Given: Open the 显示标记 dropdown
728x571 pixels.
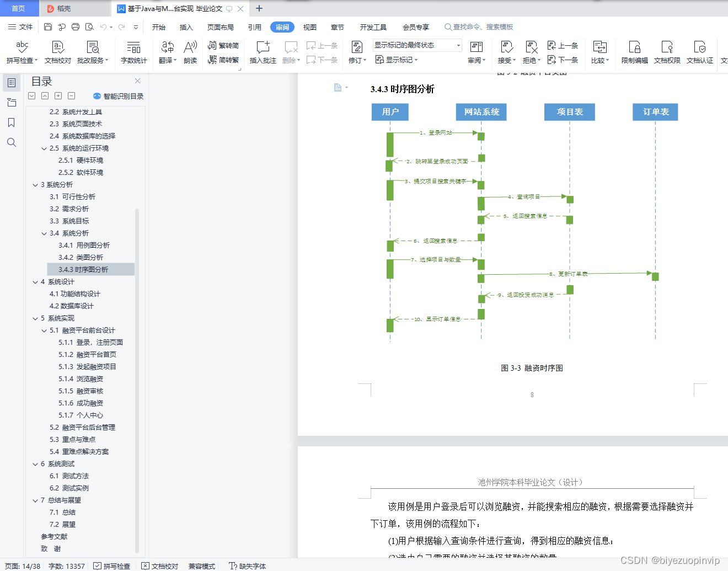Looking at the screenshot, I should point(397,60).
